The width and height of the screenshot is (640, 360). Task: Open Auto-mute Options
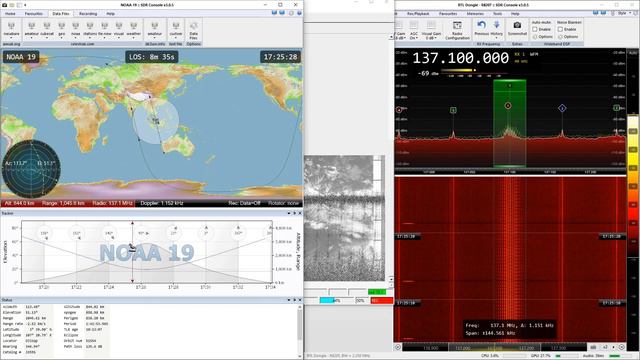click(x=542, y=37)
